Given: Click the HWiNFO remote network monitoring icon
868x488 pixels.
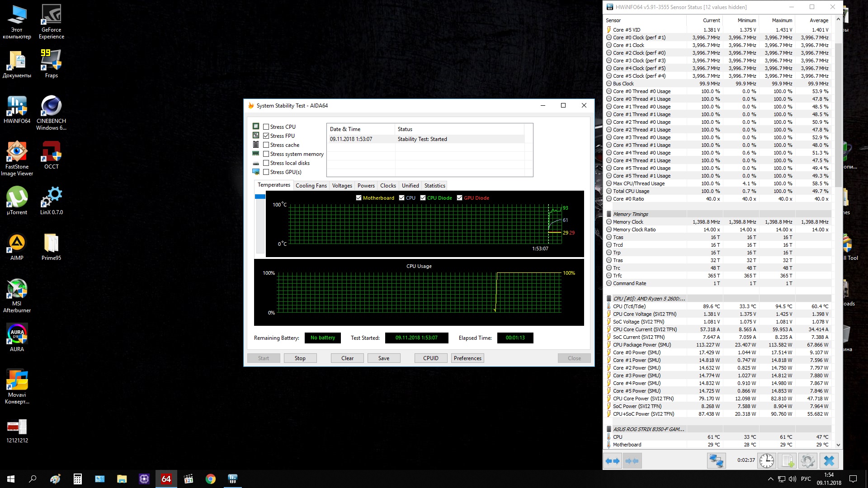Looking at the screenshot, I should point(716,461).
